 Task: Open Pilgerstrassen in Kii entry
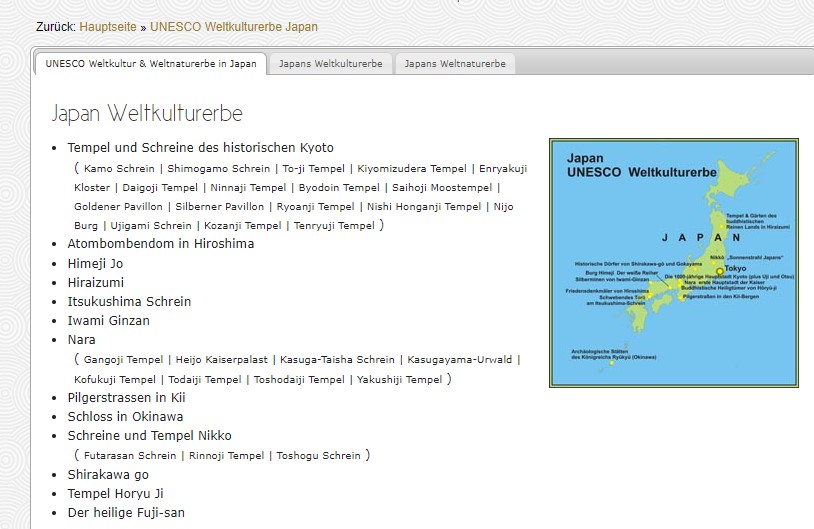[126, 398]
